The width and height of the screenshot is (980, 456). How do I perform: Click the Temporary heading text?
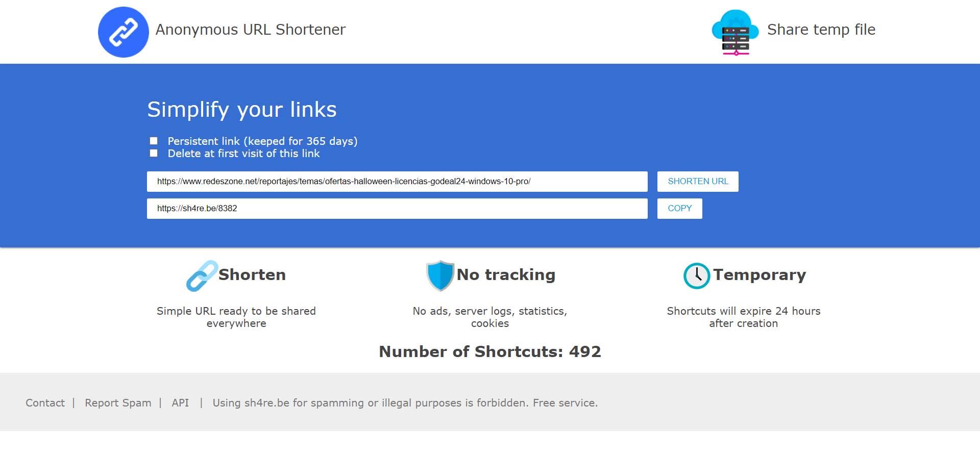759,275
